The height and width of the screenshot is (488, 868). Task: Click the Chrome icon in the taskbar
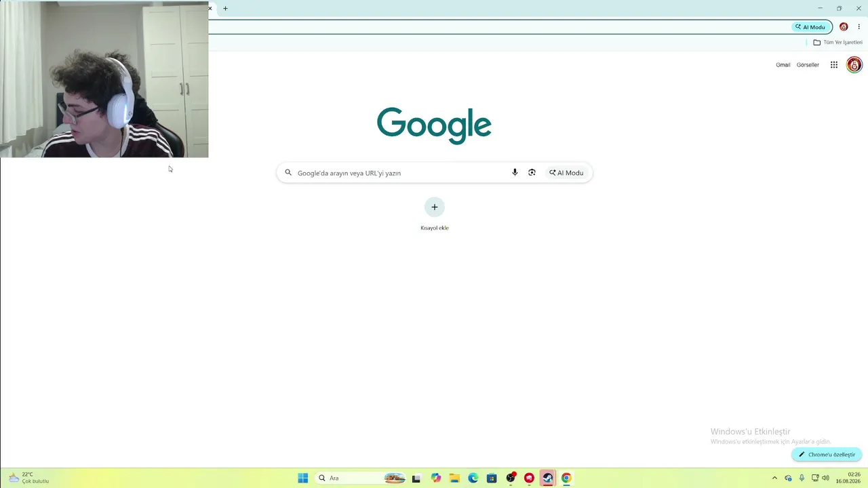point(566,478)
